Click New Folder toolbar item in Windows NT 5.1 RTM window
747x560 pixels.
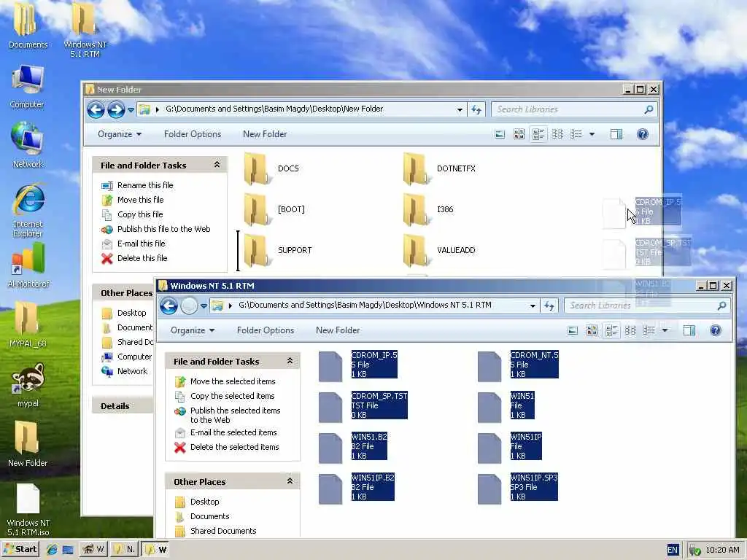(338, 330)
